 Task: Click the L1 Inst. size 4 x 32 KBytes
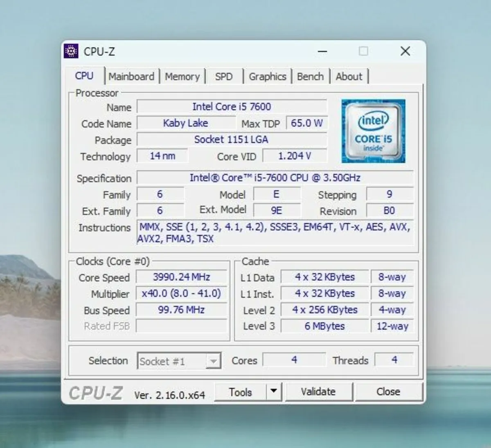point(325,293)
